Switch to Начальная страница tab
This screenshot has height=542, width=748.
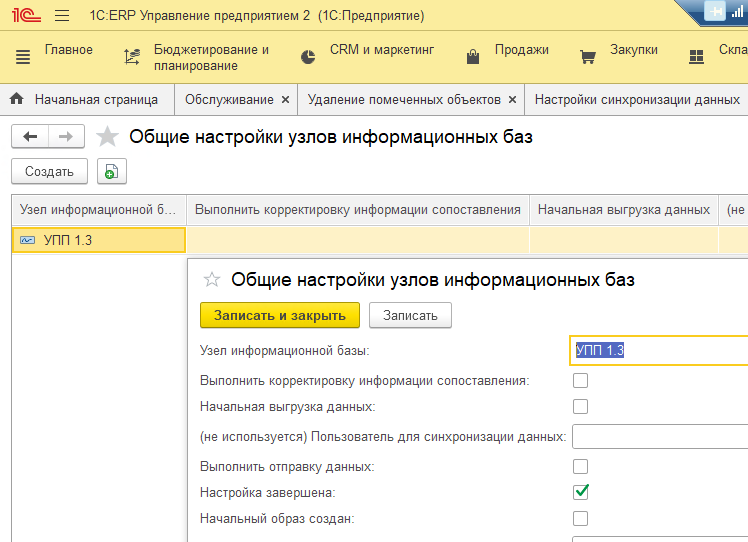point(87,99)
